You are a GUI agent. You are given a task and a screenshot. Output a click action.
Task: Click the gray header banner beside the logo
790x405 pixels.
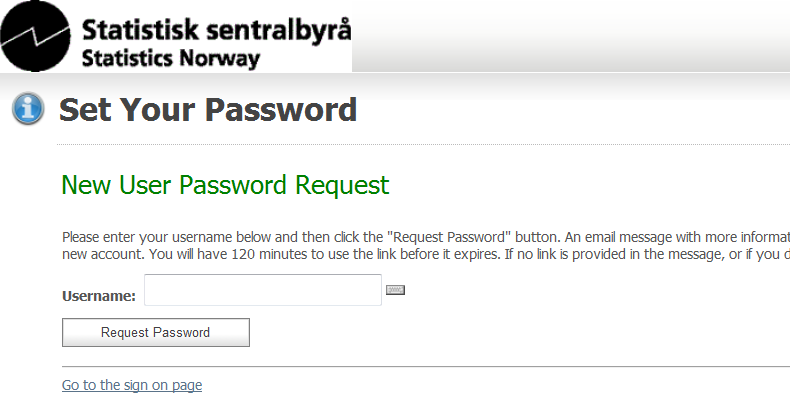click(571, 36)
